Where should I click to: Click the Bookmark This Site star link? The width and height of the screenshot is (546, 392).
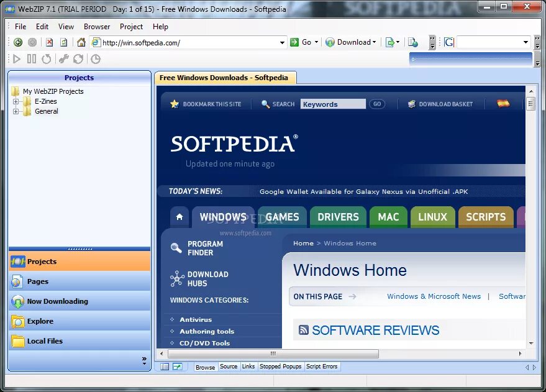(206, 104)
